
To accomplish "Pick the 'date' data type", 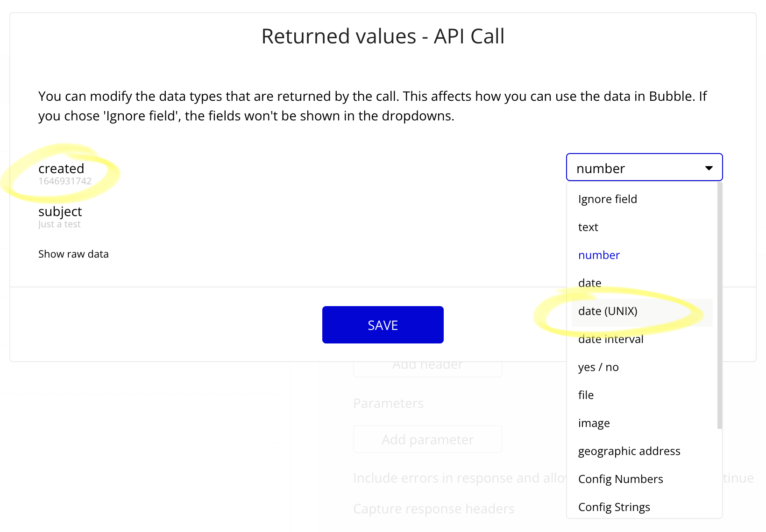I will (x=589, y=283).
